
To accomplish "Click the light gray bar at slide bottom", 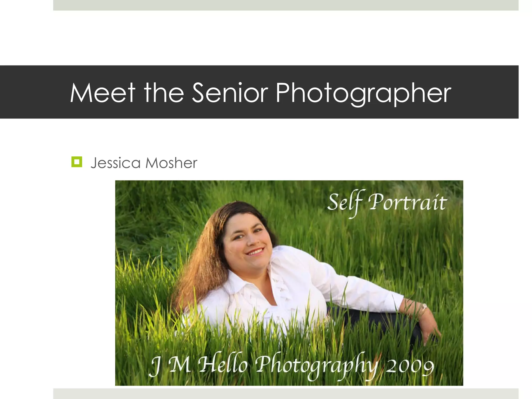I will [x=286, y=394].
